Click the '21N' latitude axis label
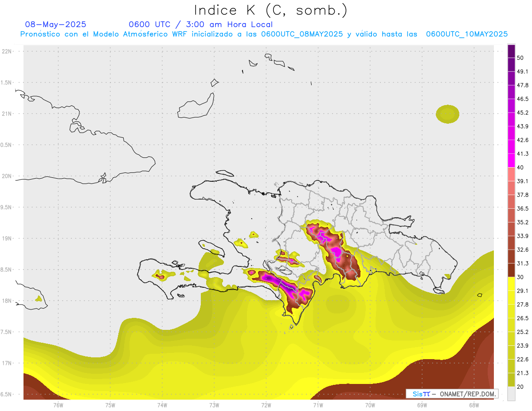 click(x=7, y=114)
